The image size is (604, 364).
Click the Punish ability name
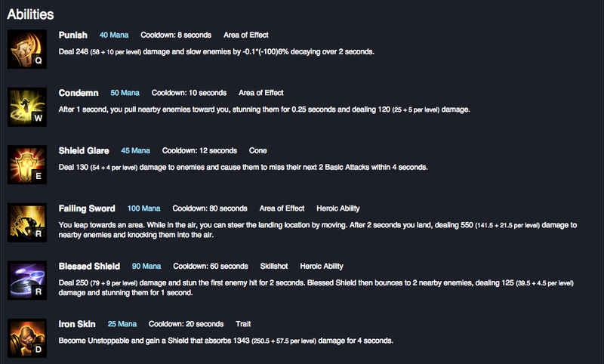[x=72, y=35]
